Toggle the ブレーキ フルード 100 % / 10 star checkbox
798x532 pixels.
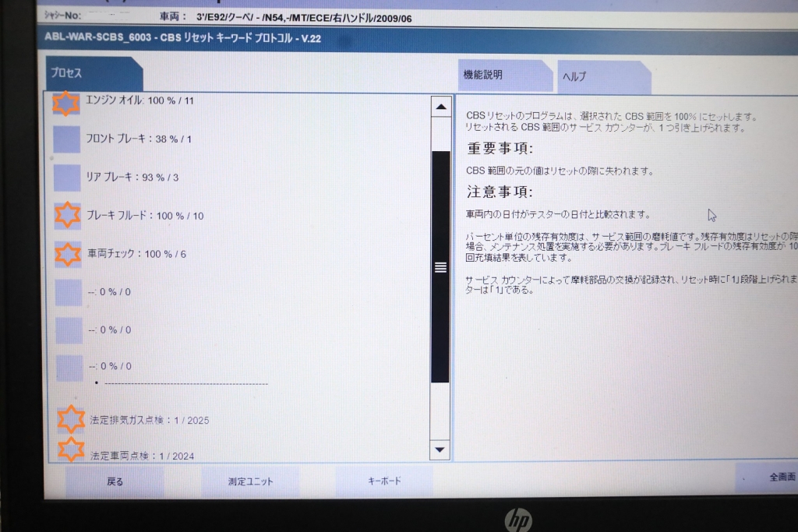tap(68, 215)
